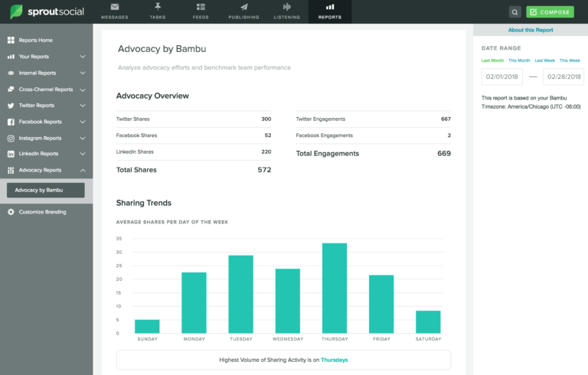Click the Compose pencil icon
The width and height of the screenshot is (588, 375).
pos(533,12)
